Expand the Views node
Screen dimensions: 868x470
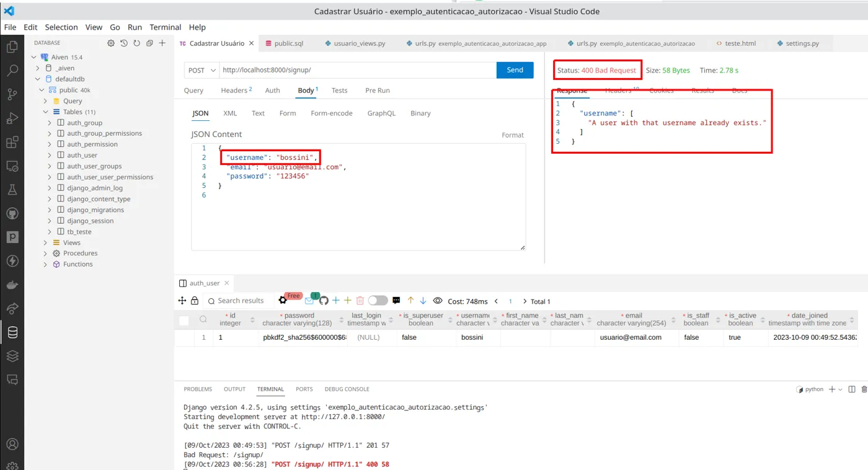(45, 243)
